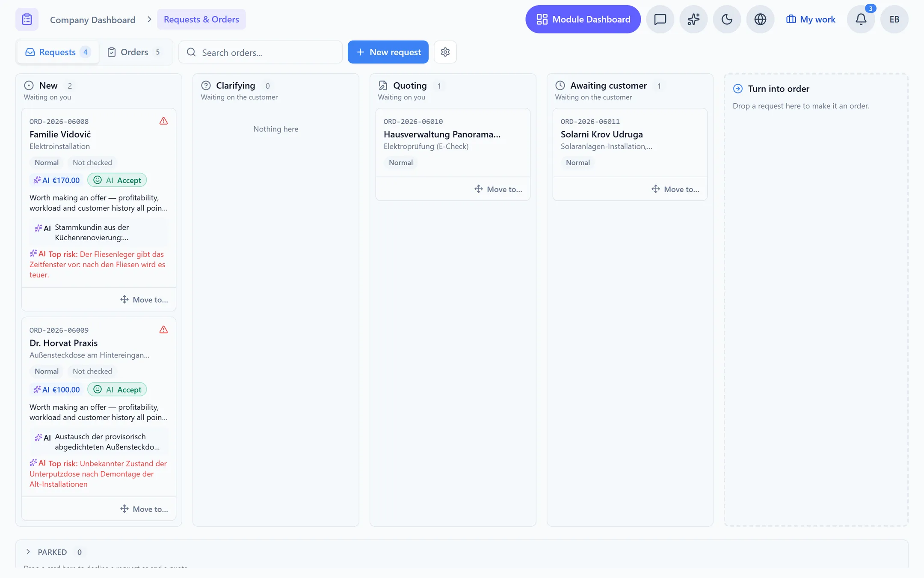The height and width of the screenshot is (578, 924).
Task: Open notifications bell icon
Action: tap(861, 19)
